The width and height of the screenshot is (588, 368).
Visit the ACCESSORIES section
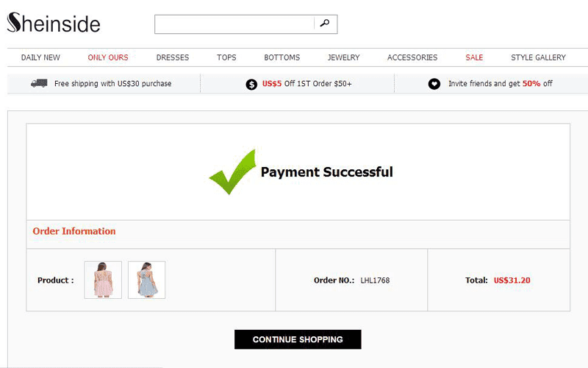412,57
